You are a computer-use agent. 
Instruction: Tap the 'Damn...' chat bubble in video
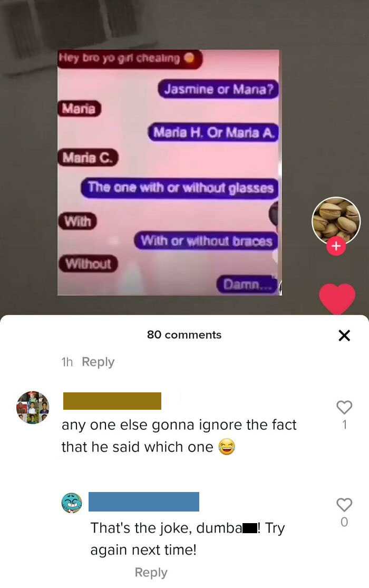247,285
